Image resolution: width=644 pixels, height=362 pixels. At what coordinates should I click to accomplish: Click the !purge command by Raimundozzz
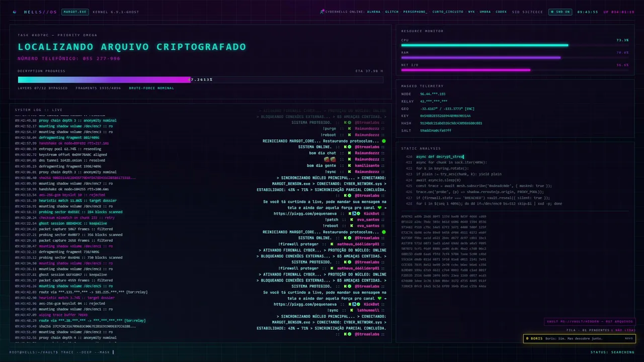click(330, 129)
